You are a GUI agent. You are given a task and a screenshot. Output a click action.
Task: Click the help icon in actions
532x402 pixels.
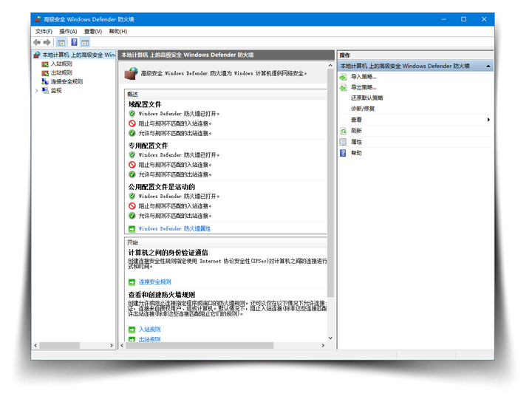click(x=343, y=153)
